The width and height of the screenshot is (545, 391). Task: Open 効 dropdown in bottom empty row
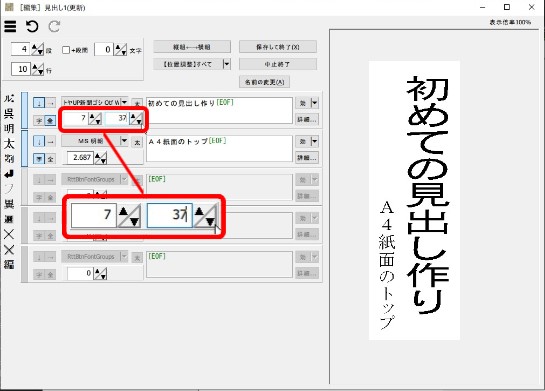click(x=315, y=257)
